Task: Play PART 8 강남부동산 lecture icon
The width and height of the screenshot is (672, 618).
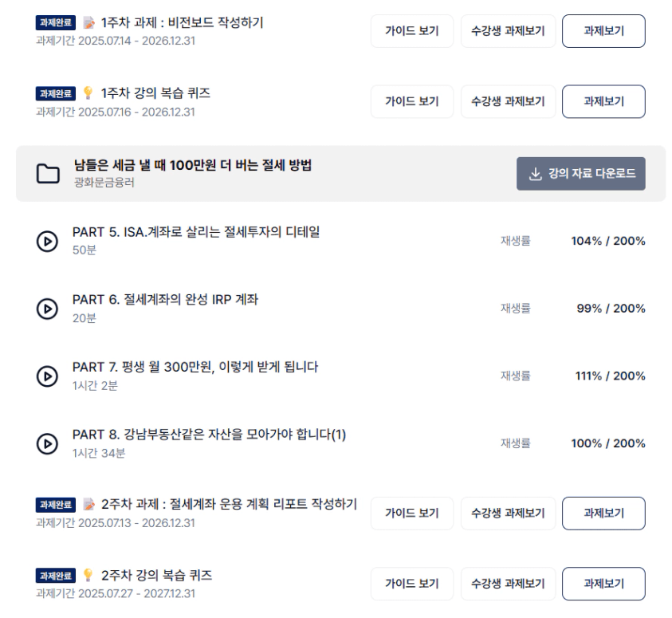Action: 47,443
